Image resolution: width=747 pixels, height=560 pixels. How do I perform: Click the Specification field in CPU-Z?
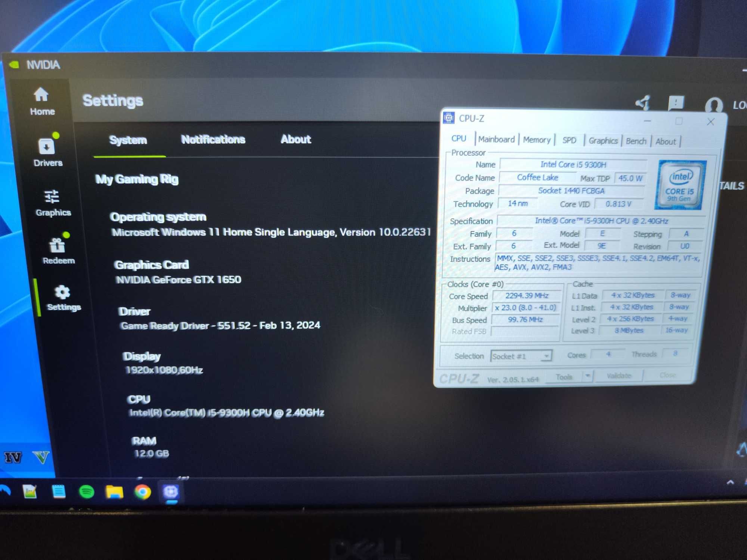pyautogui.click(x=601, y=221)
